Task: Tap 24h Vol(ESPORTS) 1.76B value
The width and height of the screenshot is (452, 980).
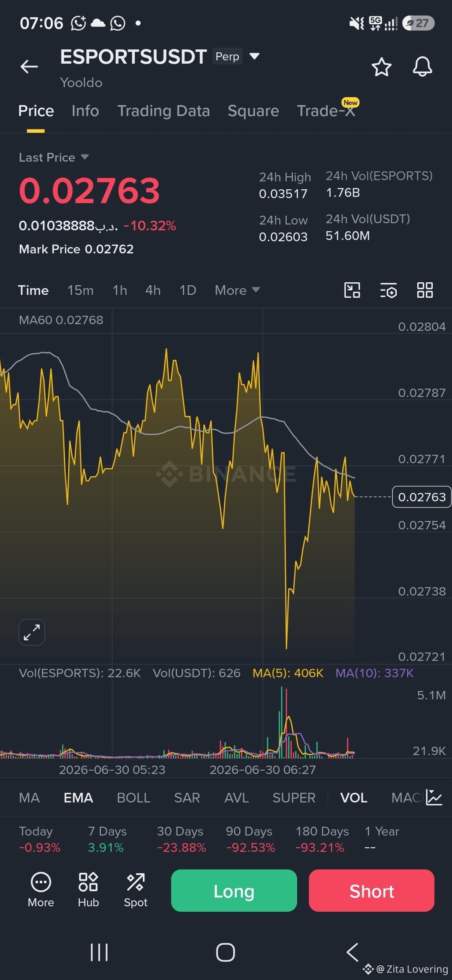Action: [343, 193]
